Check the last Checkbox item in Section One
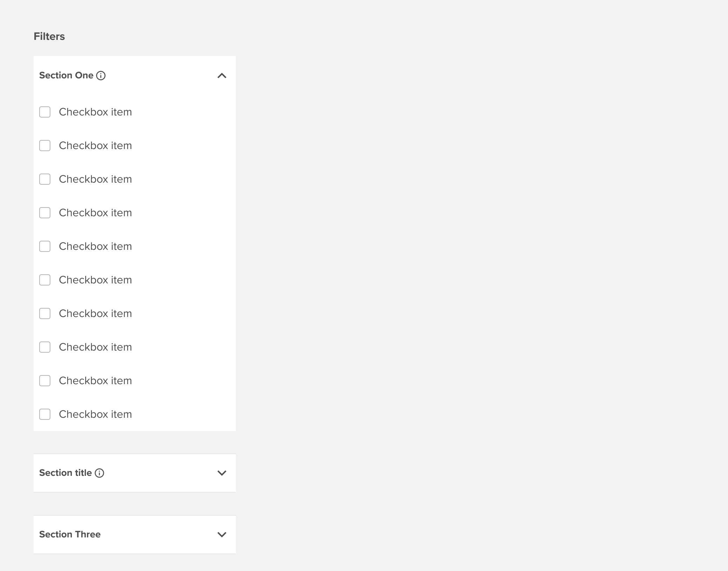728x571 pixels. point(45,414)
